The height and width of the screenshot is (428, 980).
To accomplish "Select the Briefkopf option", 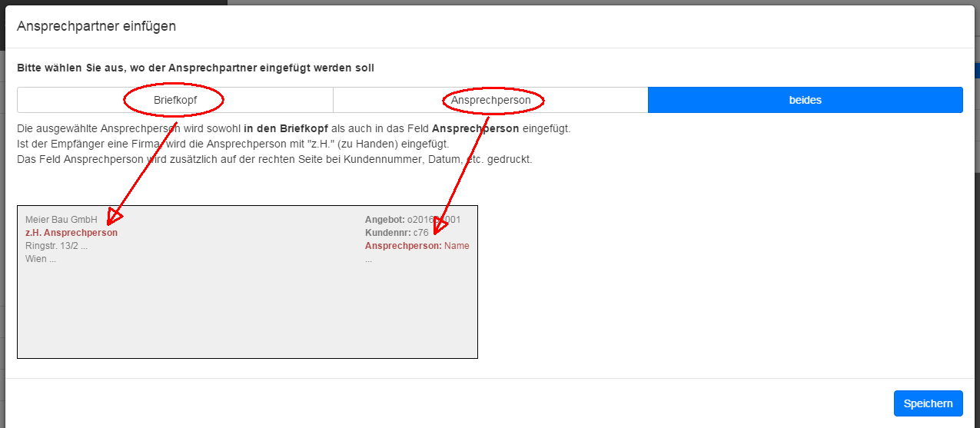I will pos(174,100).
